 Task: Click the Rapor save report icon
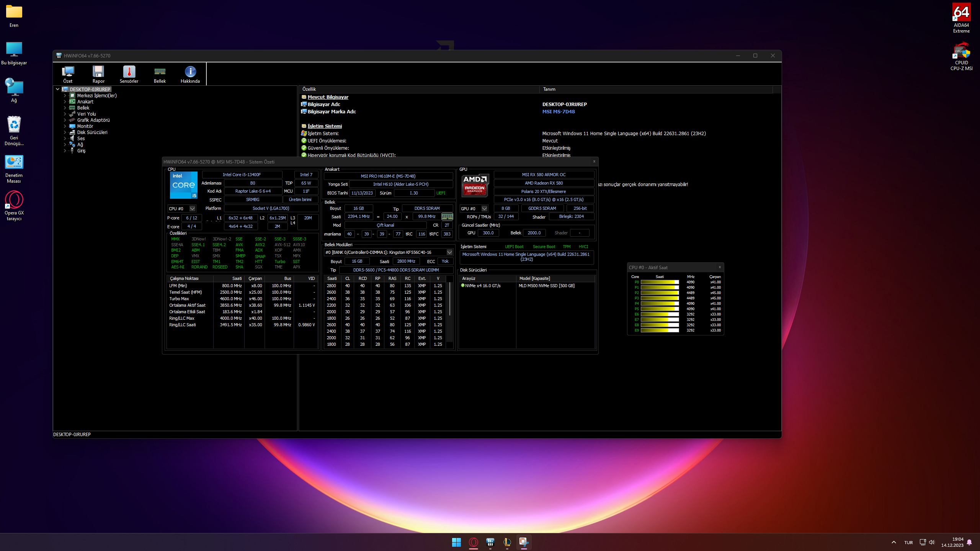coord(98,72)
